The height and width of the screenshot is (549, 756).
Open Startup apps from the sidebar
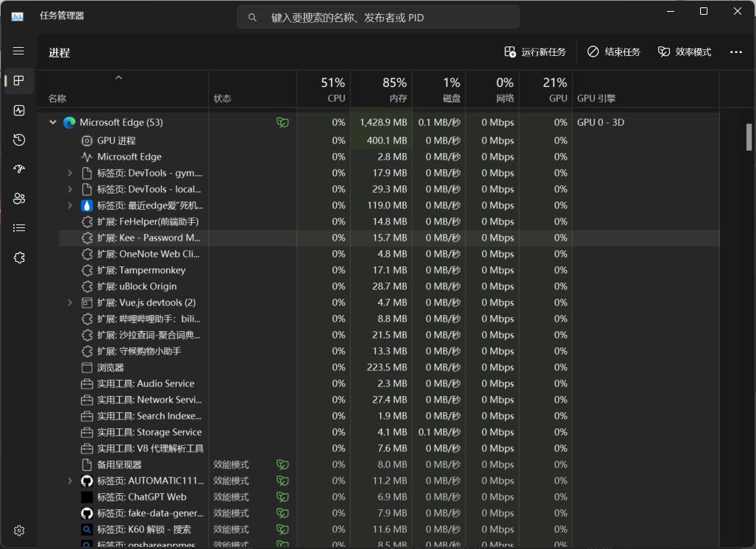click(19, 169)
